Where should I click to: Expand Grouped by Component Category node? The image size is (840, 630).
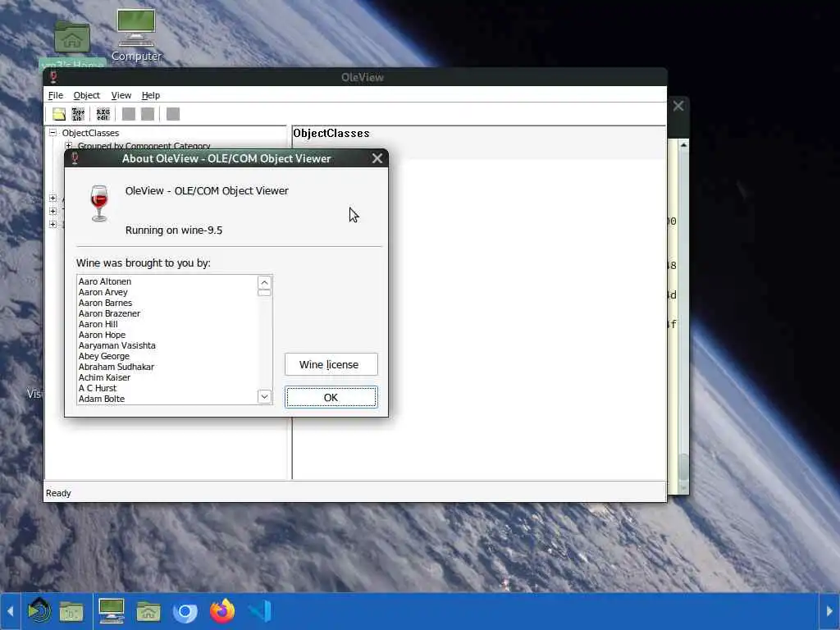(68, 146)
